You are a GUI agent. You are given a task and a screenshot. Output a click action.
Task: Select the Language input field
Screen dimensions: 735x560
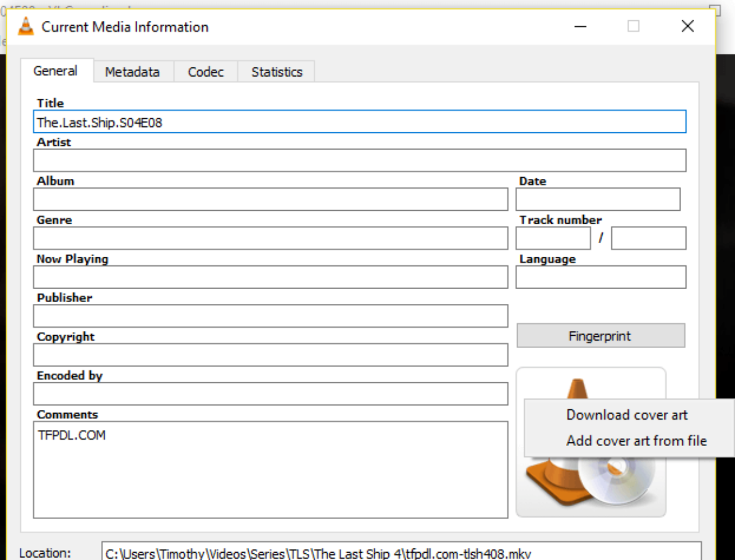tap(601, 277)
